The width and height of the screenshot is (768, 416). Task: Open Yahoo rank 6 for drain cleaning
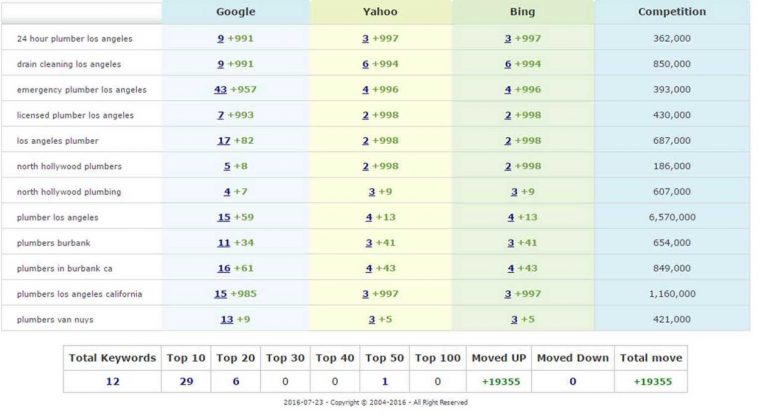(366, 64)
